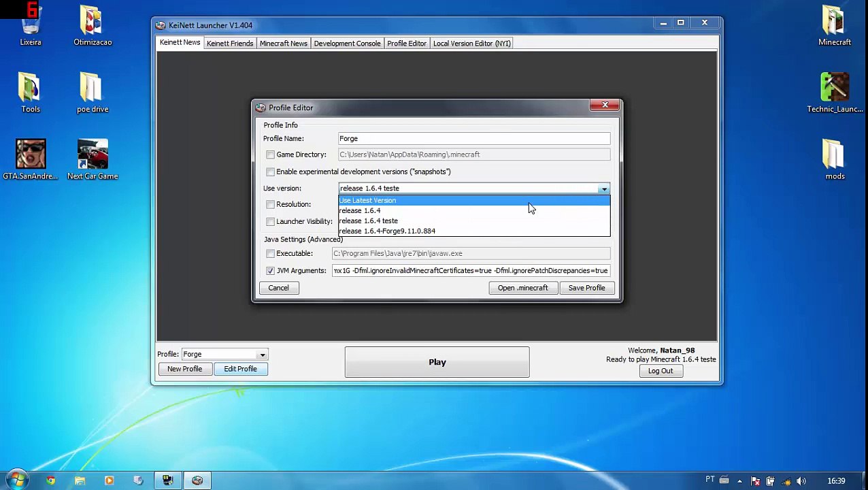Collapse the Use version dropdown arrow
Screen dimensions: 868x490
click(x=604, y=189)
